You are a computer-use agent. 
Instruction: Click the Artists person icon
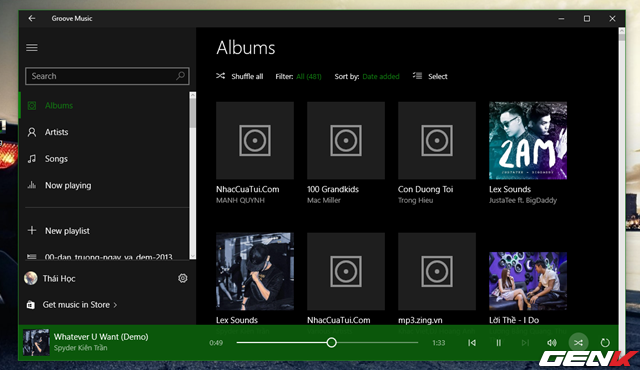[32, 132]
